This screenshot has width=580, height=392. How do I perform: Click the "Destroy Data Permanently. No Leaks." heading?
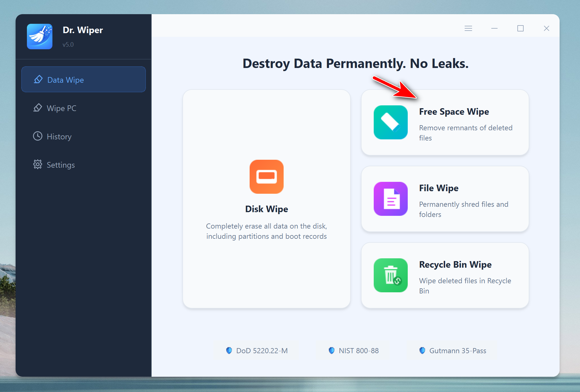click(356, 64)
